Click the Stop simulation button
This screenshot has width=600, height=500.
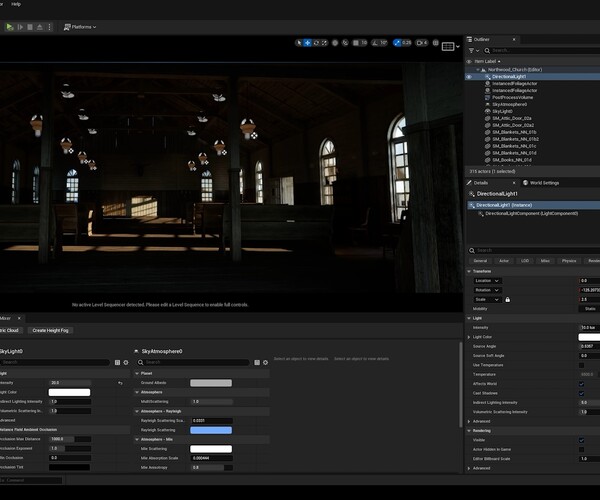point(30,27)
